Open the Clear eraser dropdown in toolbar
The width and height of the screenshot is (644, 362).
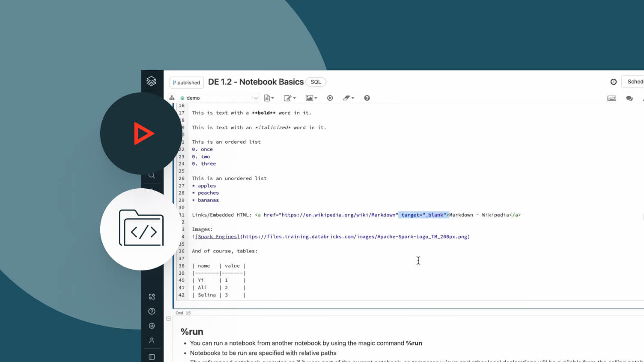[349, 98]
